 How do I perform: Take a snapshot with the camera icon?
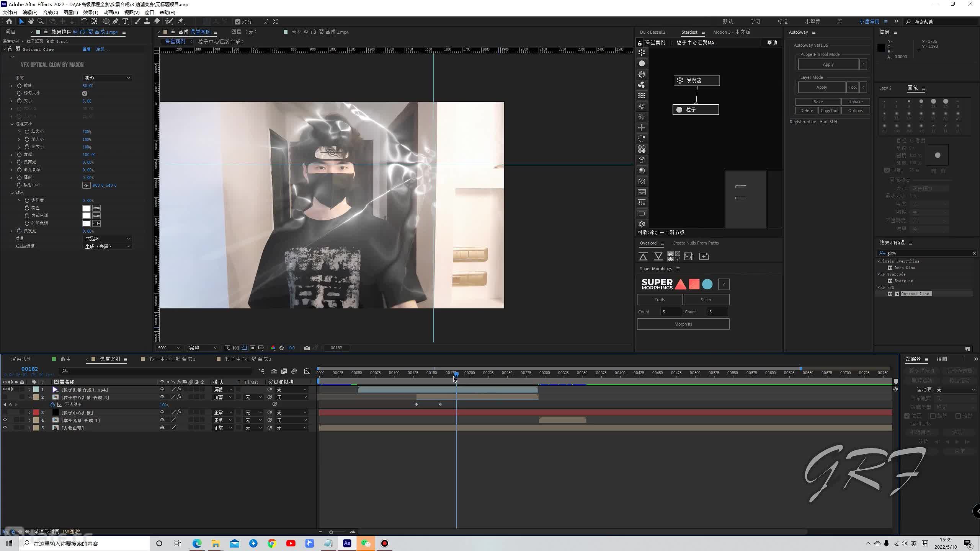click(x=307, y=348)
